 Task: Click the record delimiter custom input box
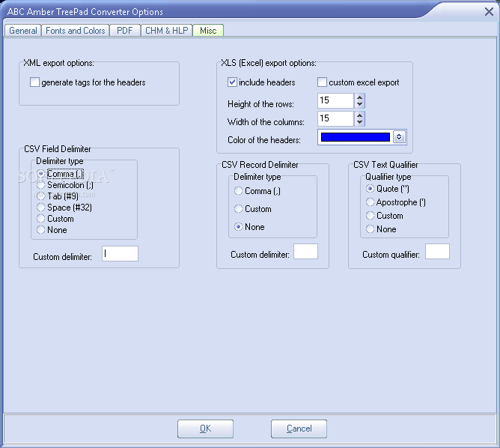(305, 252)
